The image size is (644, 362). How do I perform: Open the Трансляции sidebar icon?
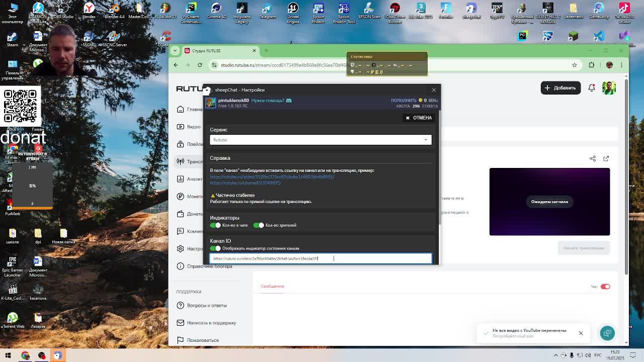(x=180, y=162)
